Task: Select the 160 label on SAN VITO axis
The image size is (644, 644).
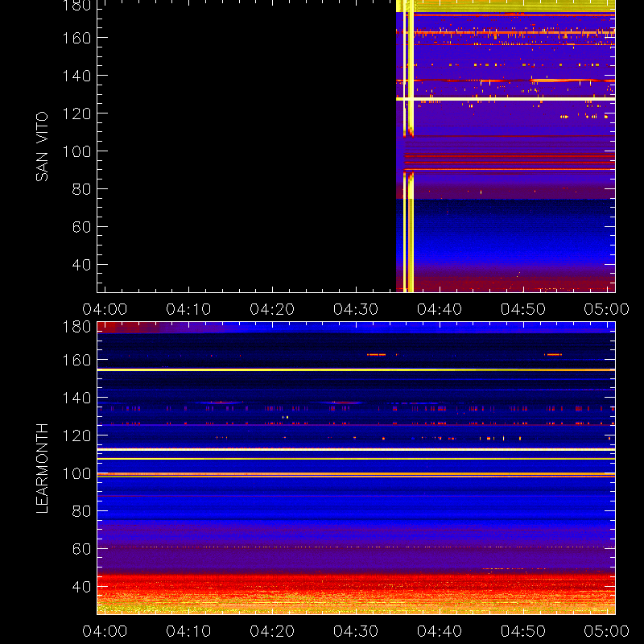Action: [76, 38]
